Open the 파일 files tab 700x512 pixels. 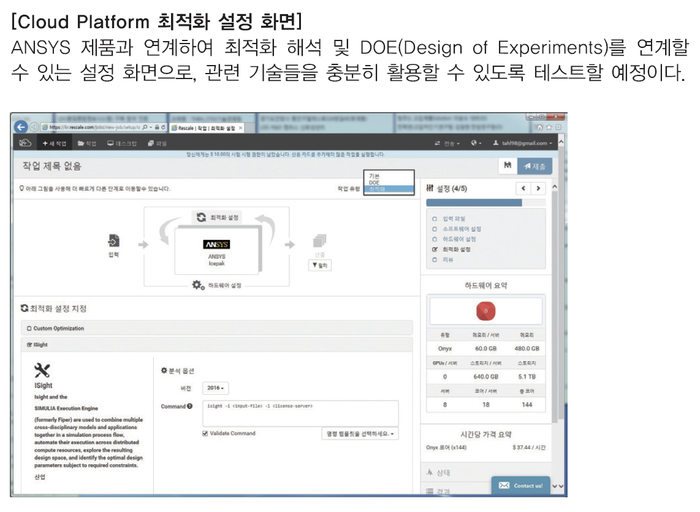[x=157, y=143]
